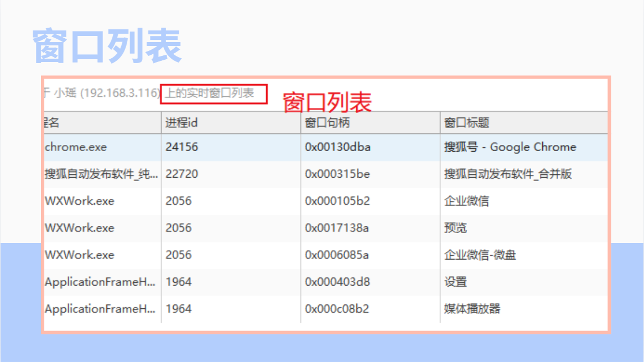Click process id 24156

pyautogui.click(x=181, y=147)
